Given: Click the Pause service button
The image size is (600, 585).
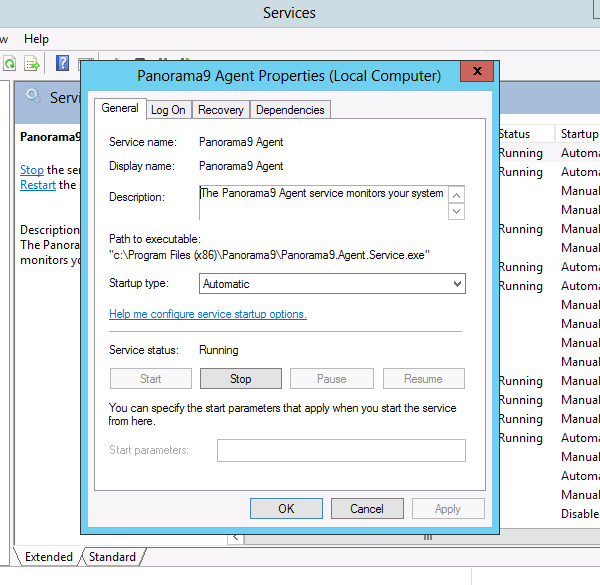Looking at the screenshot, I should pos(332,379).
